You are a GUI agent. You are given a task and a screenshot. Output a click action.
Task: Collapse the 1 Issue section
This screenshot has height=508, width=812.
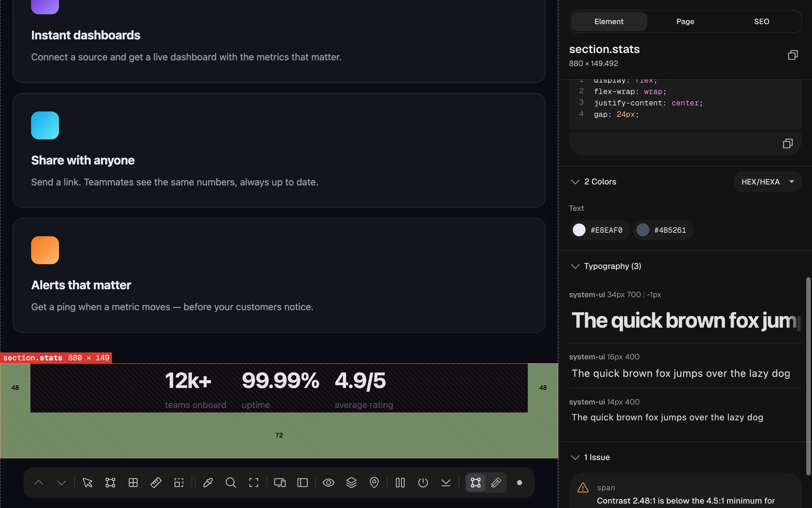[575, 457]
